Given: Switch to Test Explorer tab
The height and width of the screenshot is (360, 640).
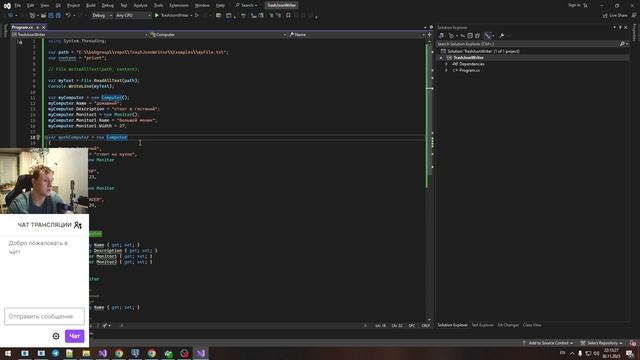Looking at the screenshot, I should [x=482, y=325].
